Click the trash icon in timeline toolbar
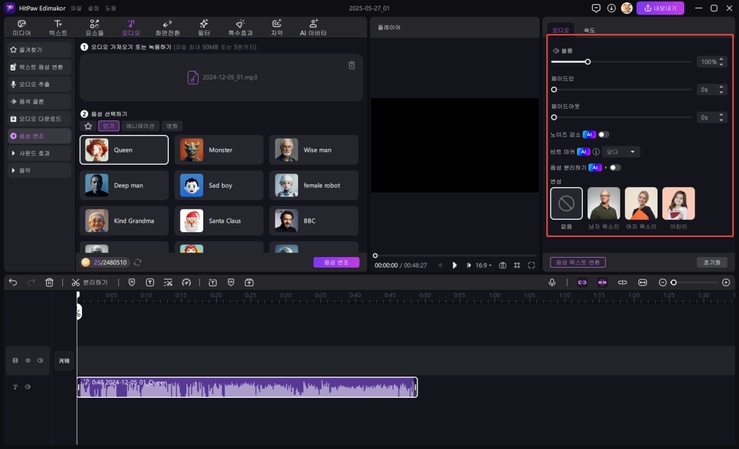 (49, 283)
